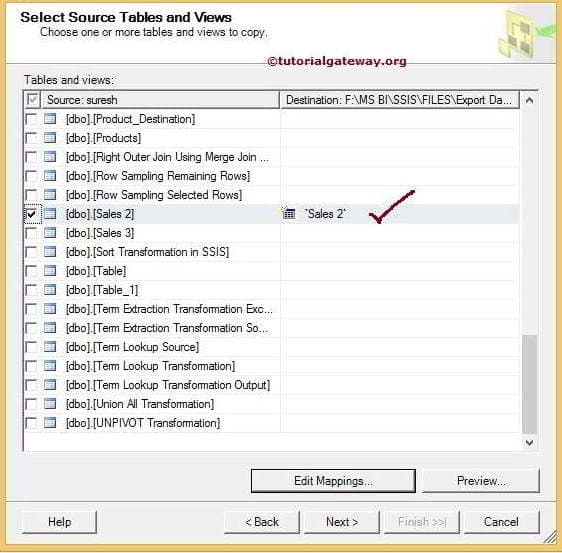Image resolution: width=562 pixels, height=553 pixels.
Task: Tick the [dbo].[Table_1] checkbox
Action: tap(31, 290)
